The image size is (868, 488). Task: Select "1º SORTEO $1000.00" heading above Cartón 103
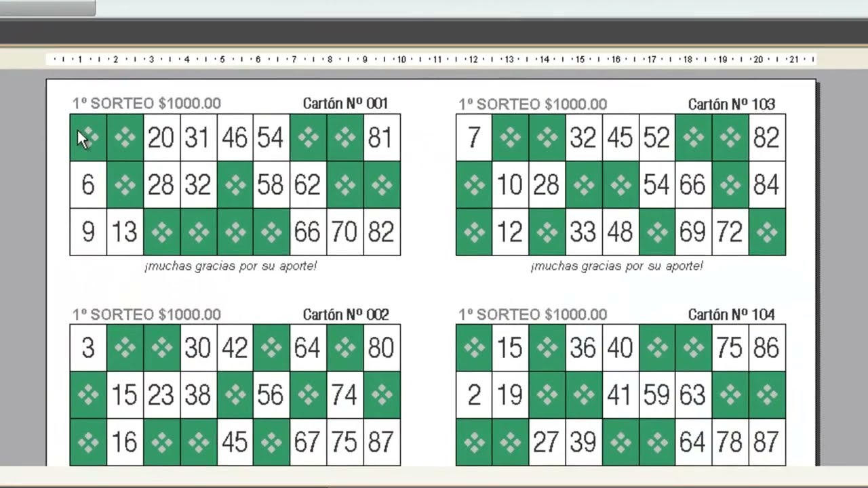click(532, 104)
